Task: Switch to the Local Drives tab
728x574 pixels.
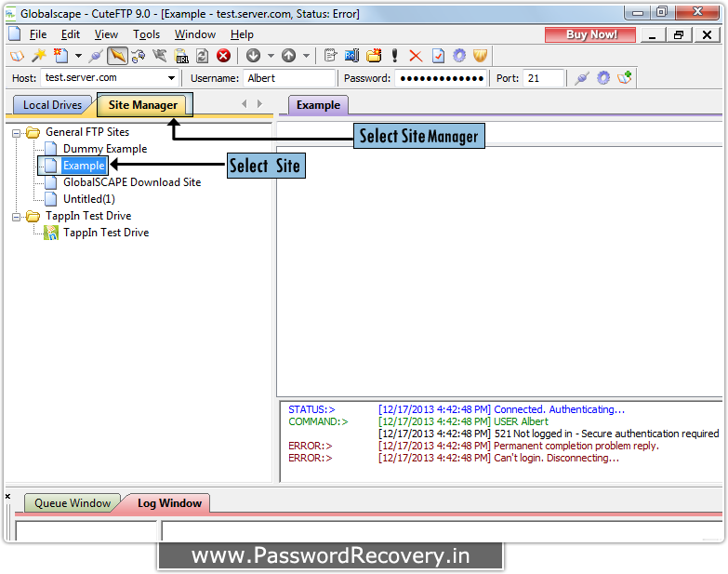Action: [x=52, y=105]
